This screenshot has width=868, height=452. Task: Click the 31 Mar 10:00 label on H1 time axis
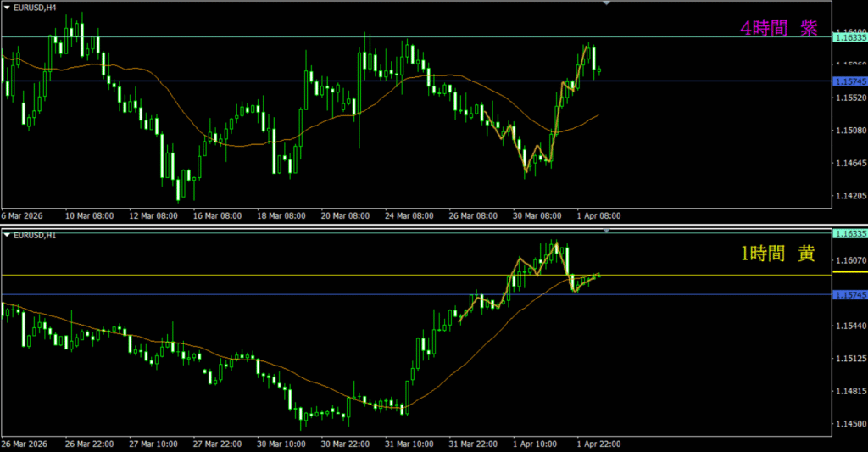click(x=409, y=444)
